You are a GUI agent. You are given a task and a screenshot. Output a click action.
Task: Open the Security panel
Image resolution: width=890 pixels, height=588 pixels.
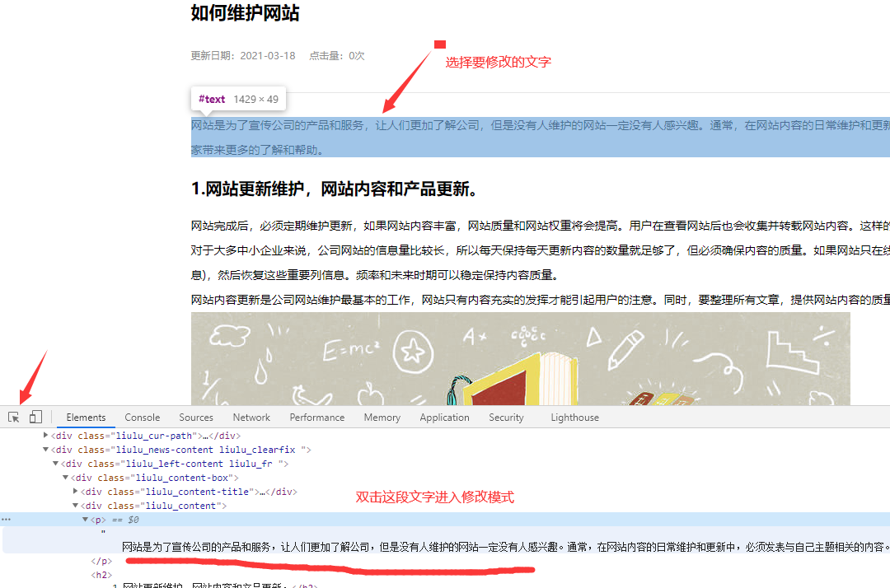pos(505,417)
